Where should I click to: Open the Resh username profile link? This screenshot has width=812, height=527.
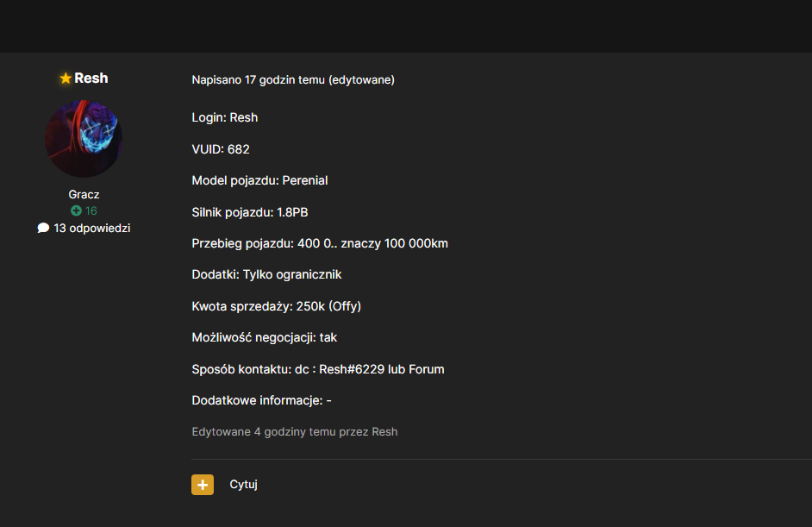click(91, 78)
